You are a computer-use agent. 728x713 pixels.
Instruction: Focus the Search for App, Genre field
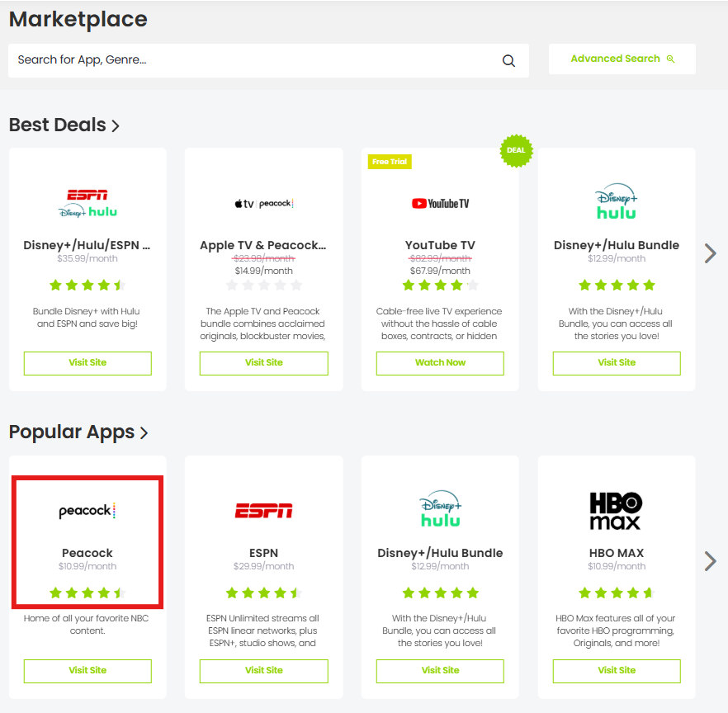[256, 60]
